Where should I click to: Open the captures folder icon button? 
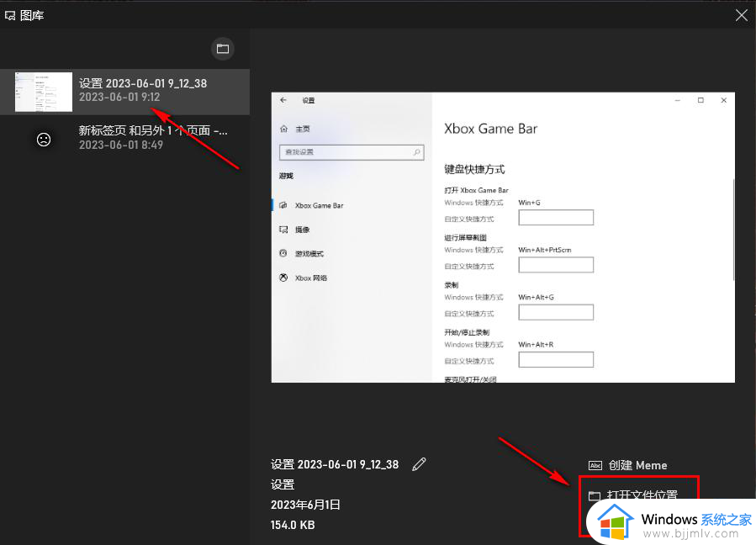click(223, 49)
